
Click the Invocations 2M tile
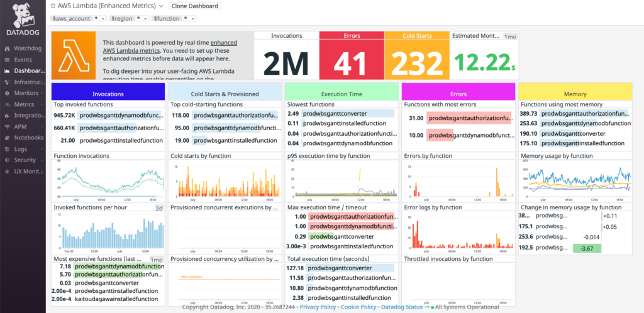coord(286,55)
